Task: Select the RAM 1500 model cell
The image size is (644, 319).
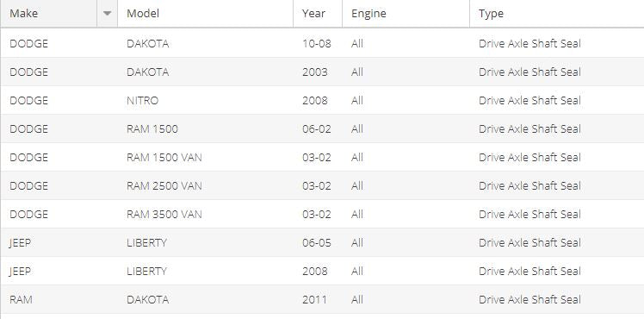Action: pos(206,128)
